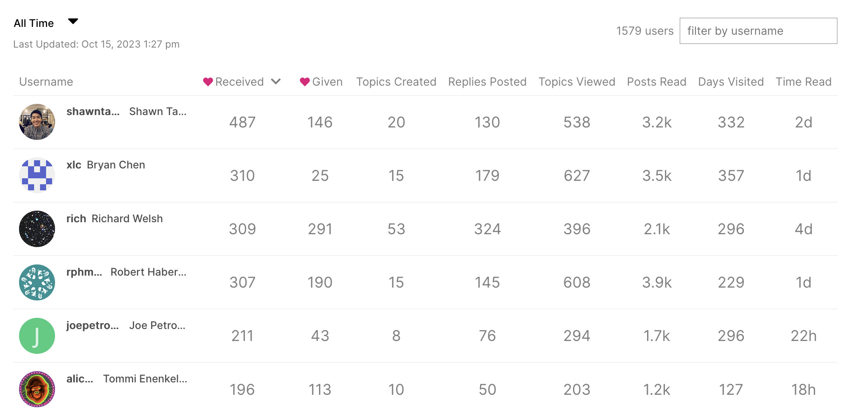Sort the list by Posts Read
Screen dimensions: 868x413
pyautogui.click(x=656, y=82)
